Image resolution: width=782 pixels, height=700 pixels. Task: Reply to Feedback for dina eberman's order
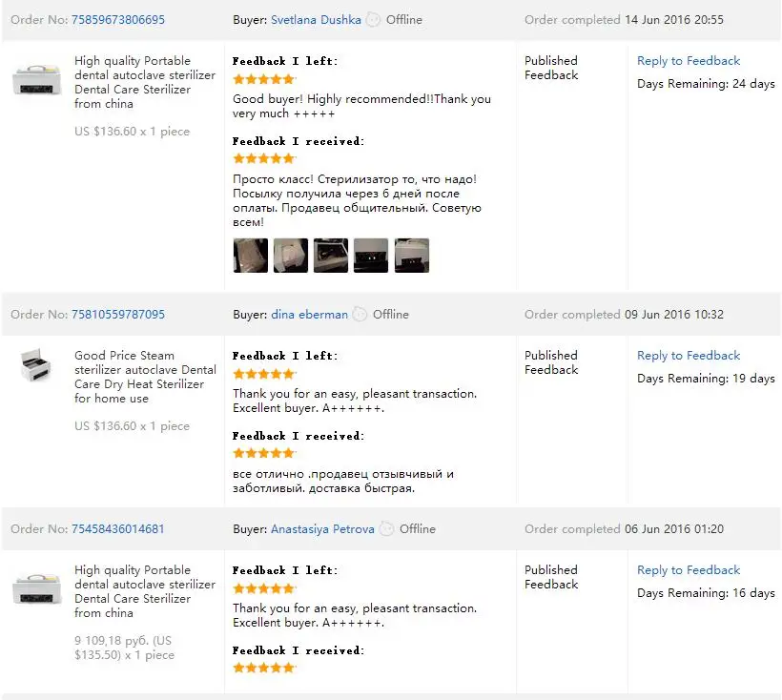pos(689,356)
